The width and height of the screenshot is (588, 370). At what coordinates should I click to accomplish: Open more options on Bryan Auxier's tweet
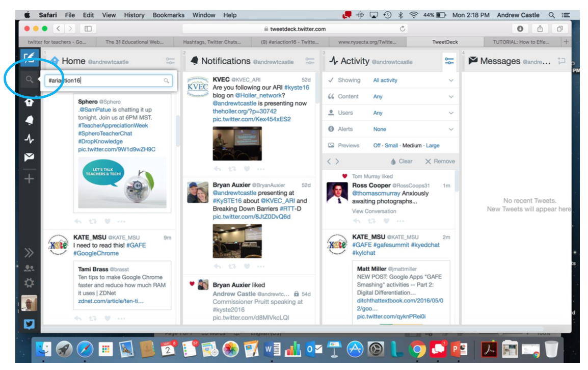point(261,267)
